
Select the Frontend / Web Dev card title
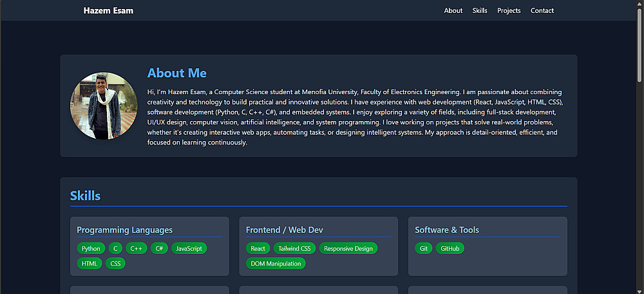point(284,230)
